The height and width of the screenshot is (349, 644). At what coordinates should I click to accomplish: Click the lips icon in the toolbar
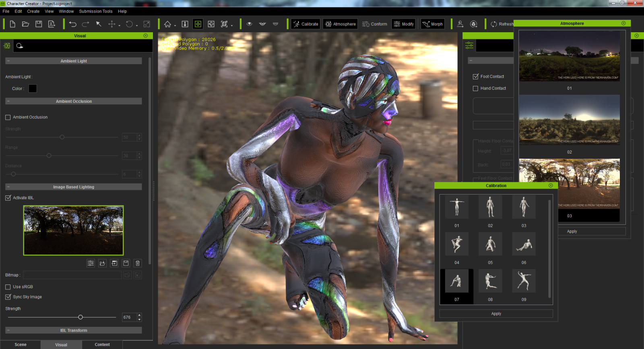coord(262,24)
